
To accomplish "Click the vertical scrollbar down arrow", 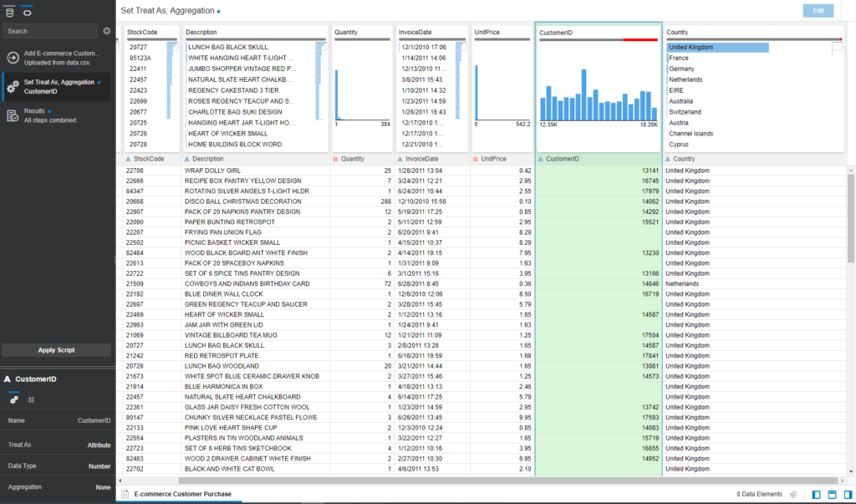I will click(x=850, y=471).
